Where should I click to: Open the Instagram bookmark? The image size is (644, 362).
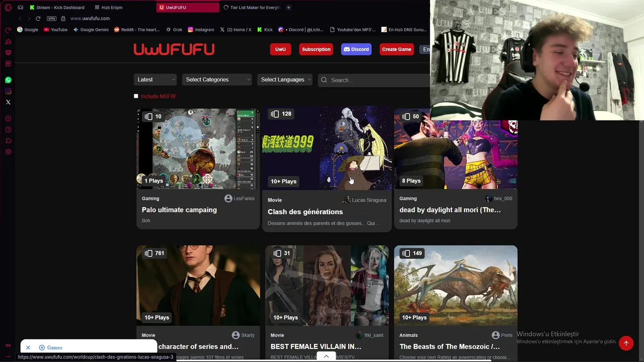(201, 30)
